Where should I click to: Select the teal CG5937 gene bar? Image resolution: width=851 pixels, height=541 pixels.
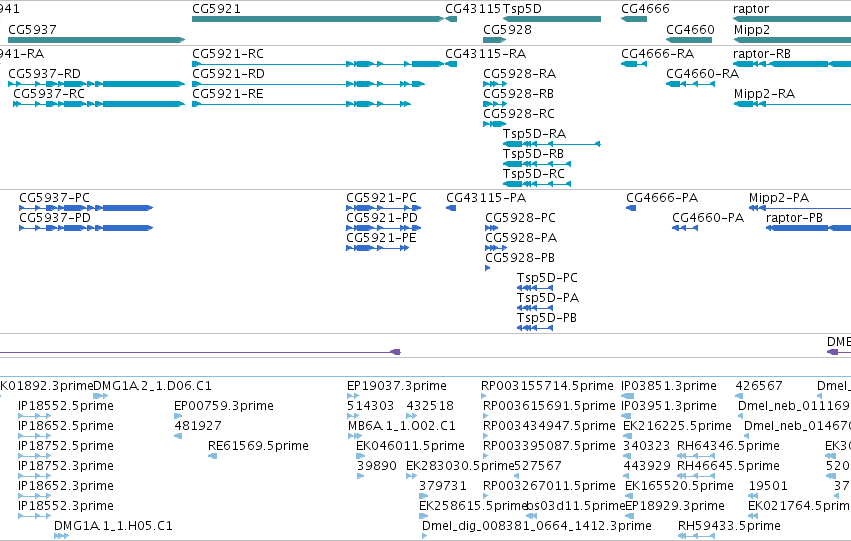click(x=97, y=40)
